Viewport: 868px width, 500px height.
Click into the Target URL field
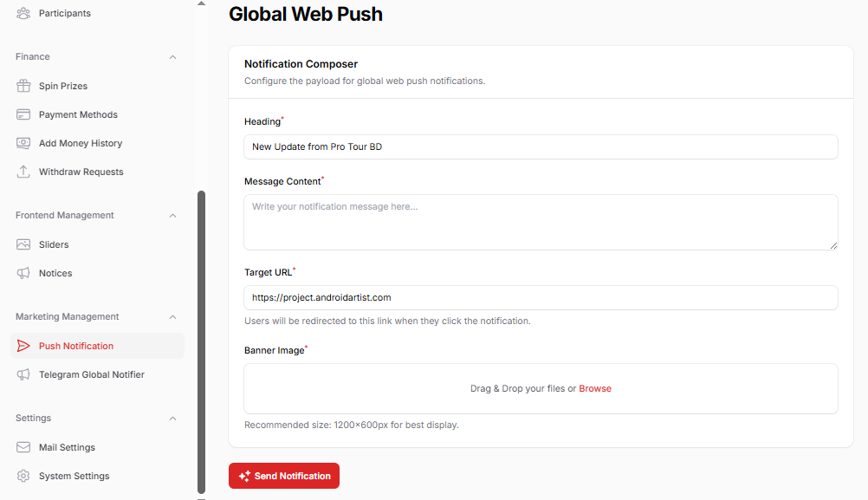tap(541, 297)
